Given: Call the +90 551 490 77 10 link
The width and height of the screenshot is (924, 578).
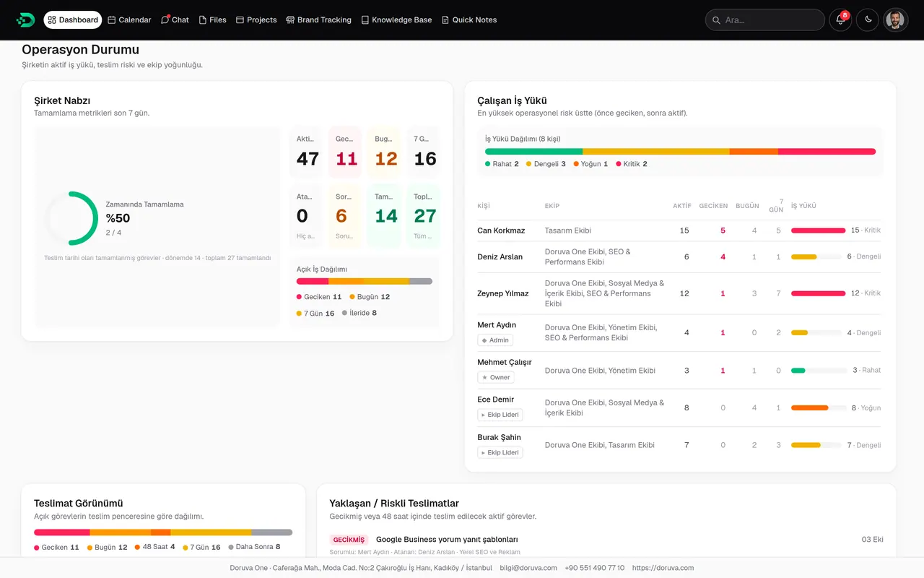Looking at the screenshot, I should pyautogui.click(x=595, y=568).
